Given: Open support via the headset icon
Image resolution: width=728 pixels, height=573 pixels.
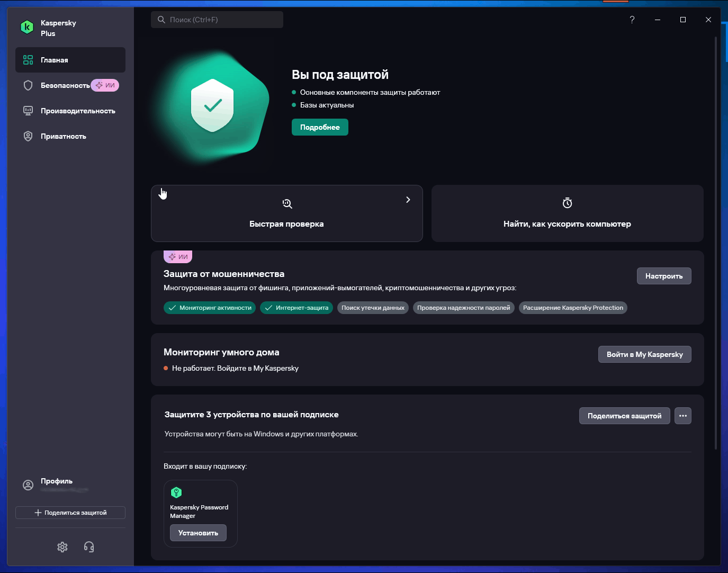Looking at the screenshot, I should tap(89, 547).
